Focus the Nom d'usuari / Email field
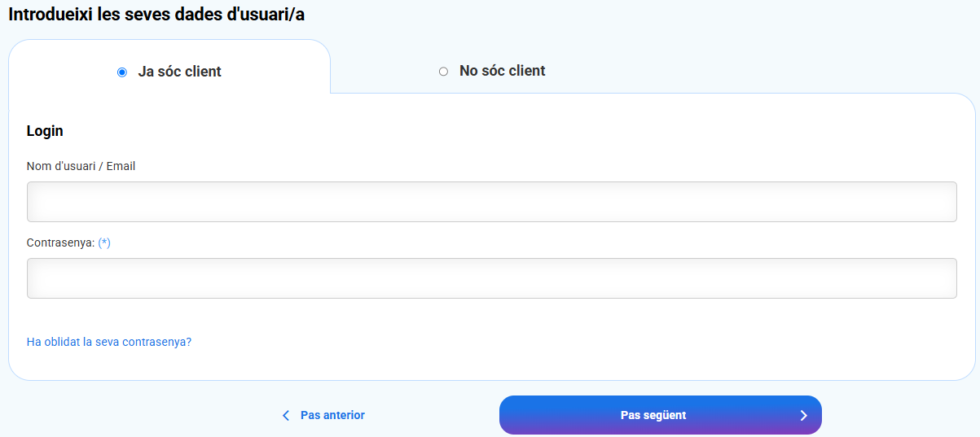 point(491,202)
